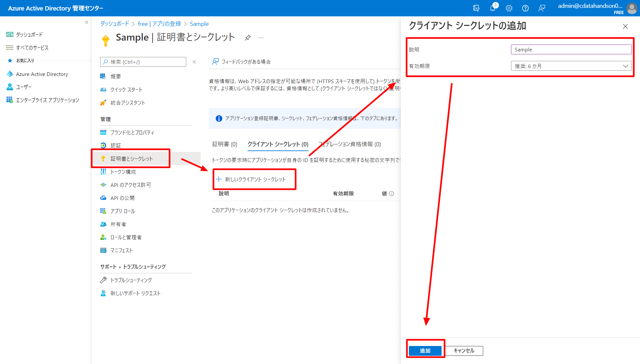Image resolution: width=640 pixels, height=364 pixels.
Task: Click 新しいクライアント シークレット button
Action: point(251,179)
